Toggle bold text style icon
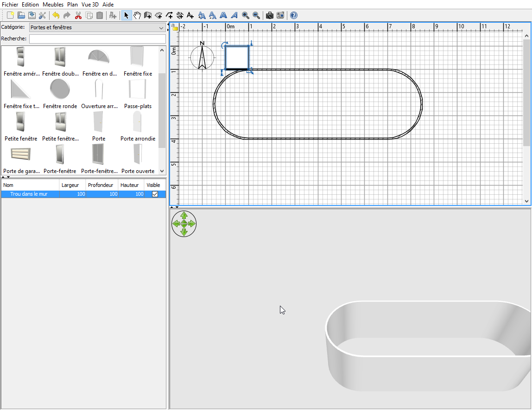Screen dimensions: 532x410 (223, 15)
